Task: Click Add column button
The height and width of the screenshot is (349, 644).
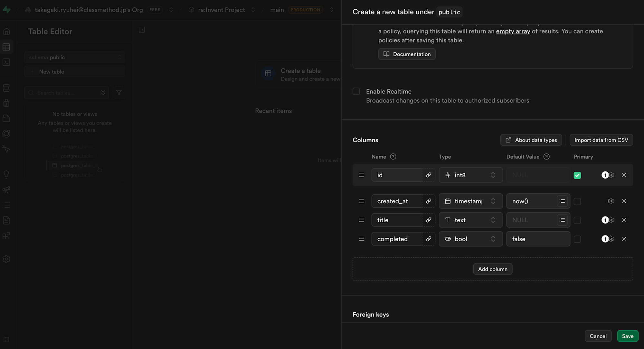Action: point(493,269)
